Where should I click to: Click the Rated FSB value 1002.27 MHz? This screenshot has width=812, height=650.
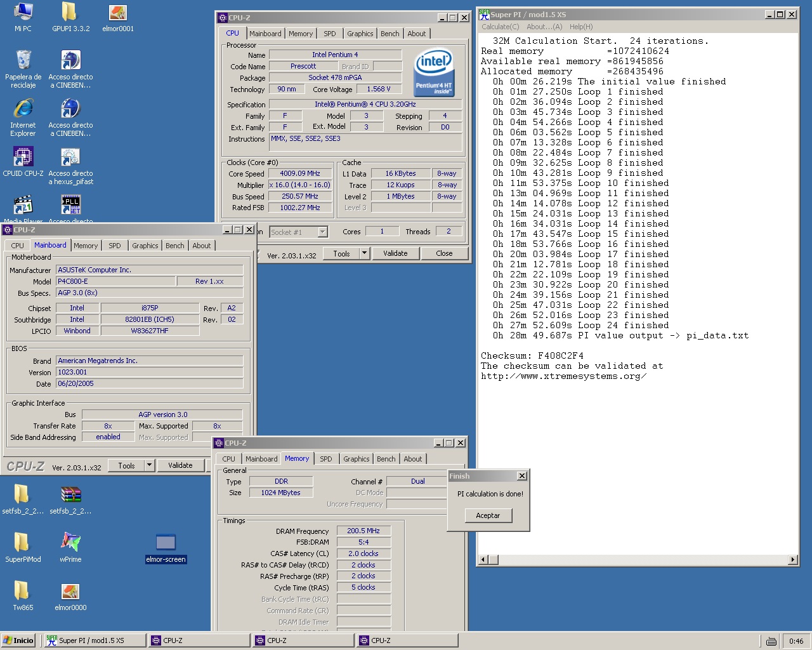point(300,208)
